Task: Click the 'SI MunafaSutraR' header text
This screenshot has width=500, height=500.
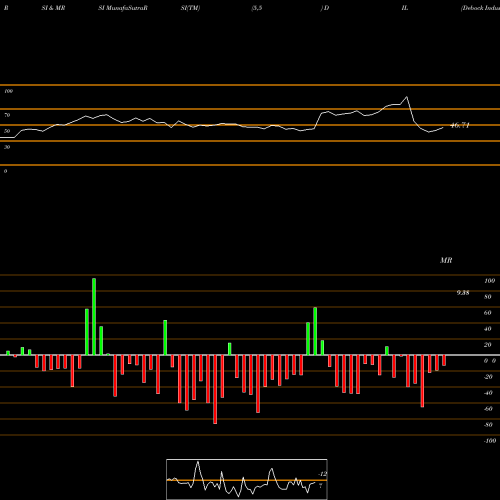Action: pos(123,8)
